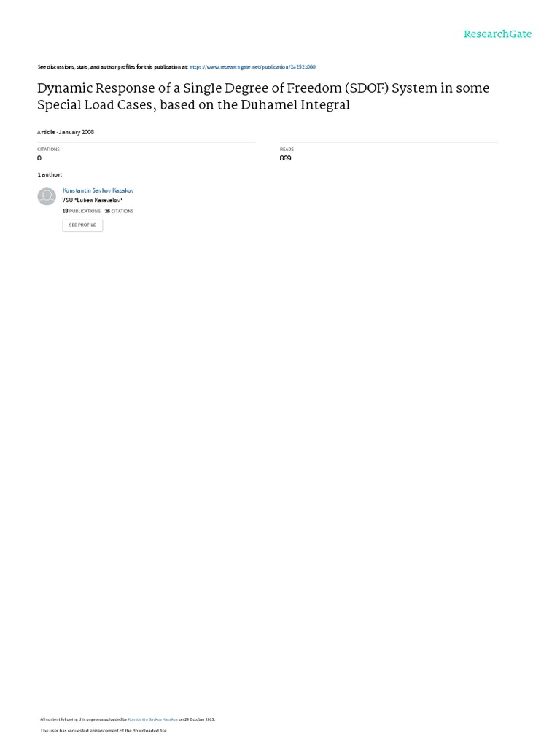Click the author's gray avatar icon
The height and width of the screenshot is (747, 560).
click(47, 196)
